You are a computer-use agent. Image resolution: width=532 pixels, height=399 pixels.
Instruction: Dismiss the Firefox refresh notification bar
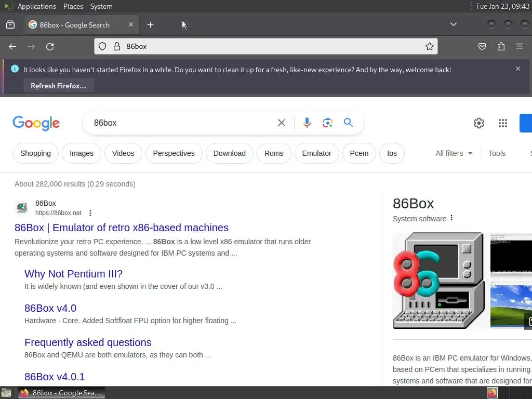[x=518, y=69]
